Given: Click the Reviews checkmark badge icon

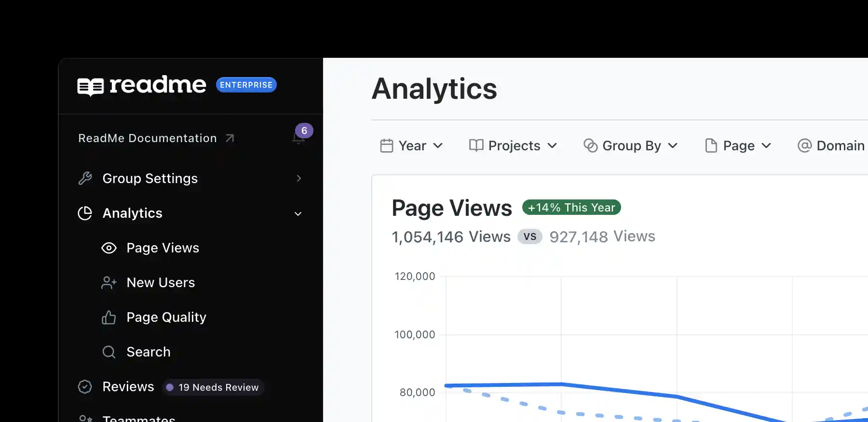Looking at the screenshot, I should tap(85, 386).
